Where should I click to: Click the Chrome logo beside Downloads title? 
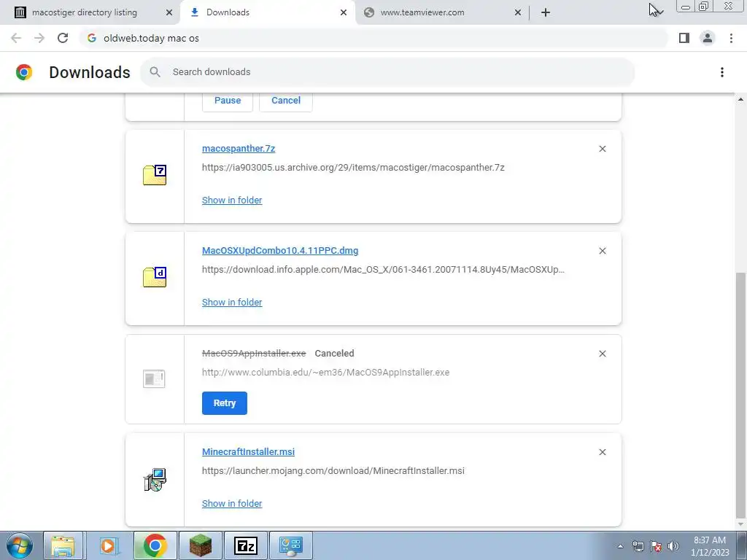click(24, 72)
